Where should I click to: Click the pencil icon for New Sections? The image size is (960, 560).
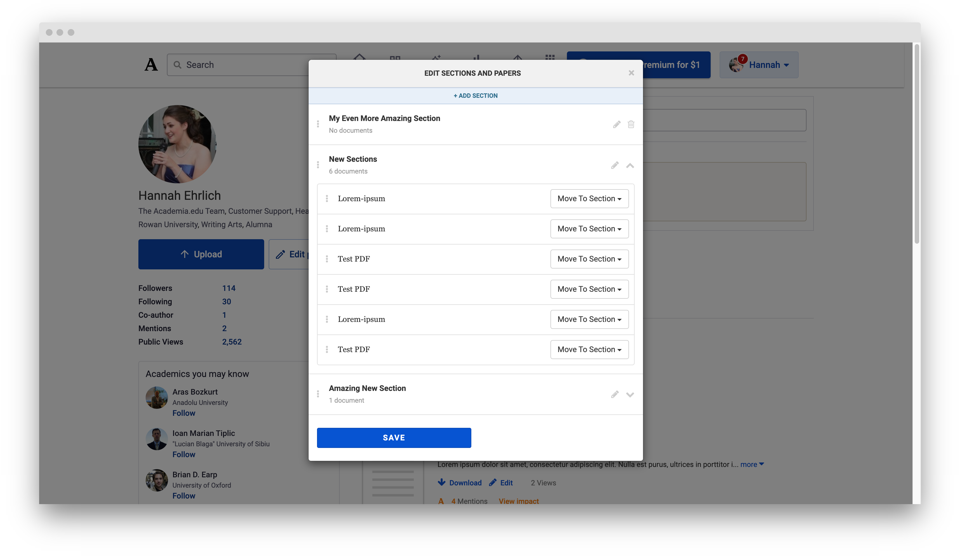615,165
